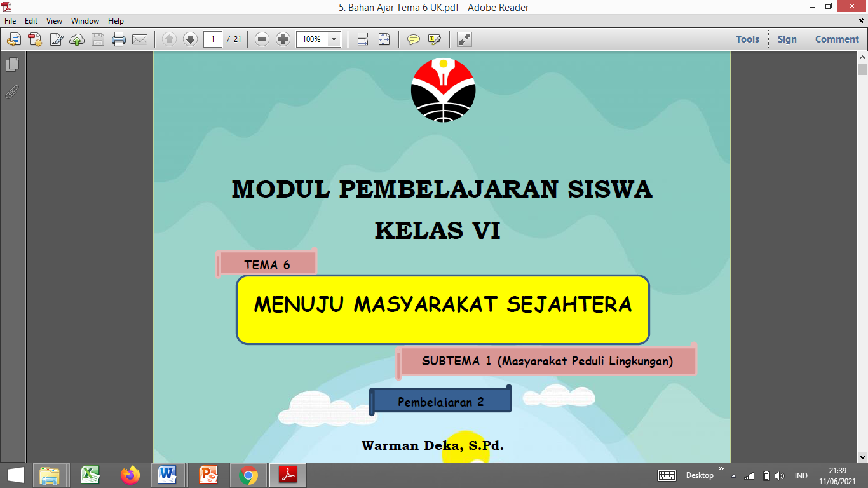Click 'Warman Deka, S.Pd.' author text

click(x=433, y=445)
